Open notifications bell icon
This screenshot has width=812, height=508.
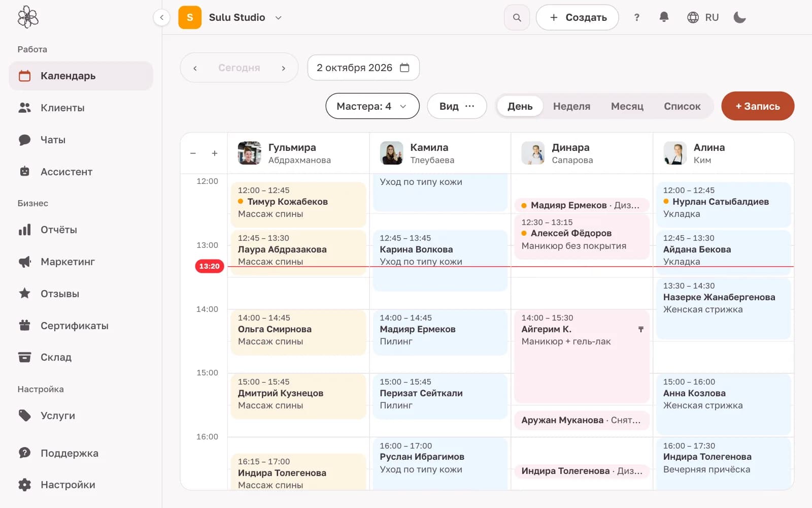(664, 17)
